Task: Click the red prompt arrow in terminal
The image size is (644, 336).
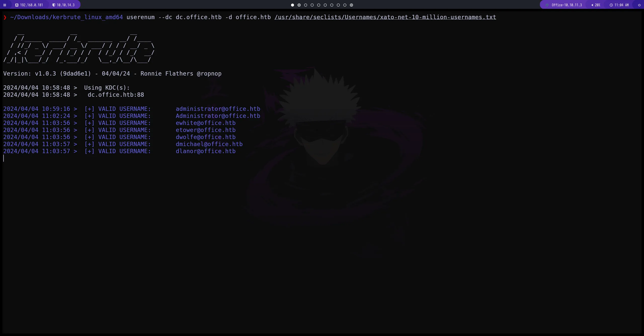Action: coord(5,17)
